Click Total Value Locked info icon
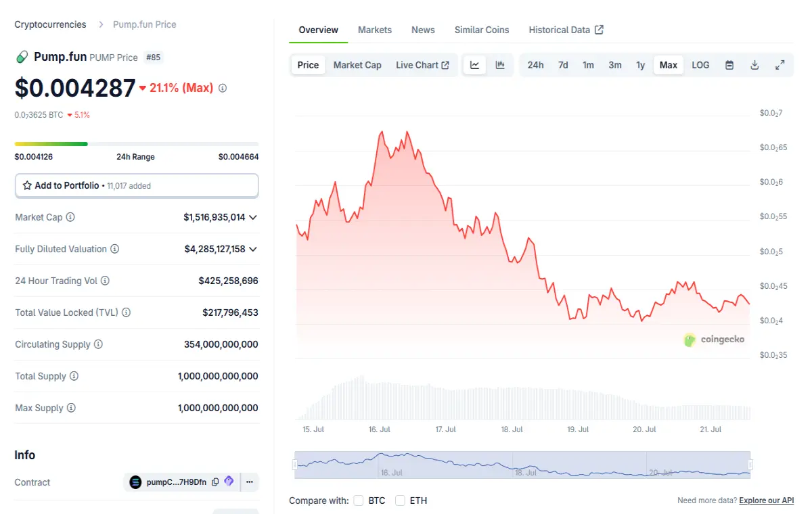 coord(126,312)
